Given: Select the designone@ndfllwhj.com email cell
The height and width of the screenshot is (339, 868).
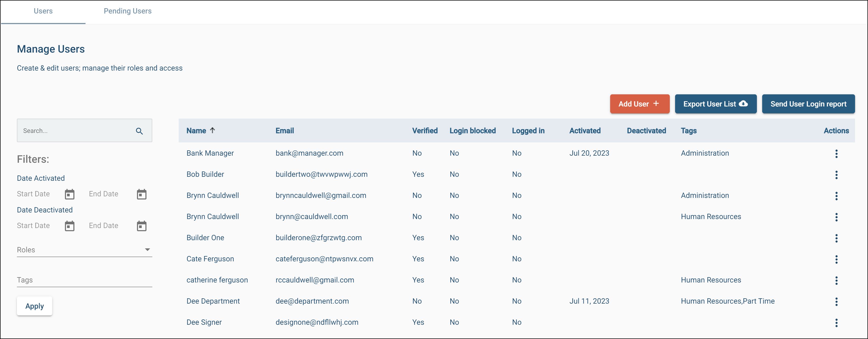Looking at the screenshot, I should (x=317, y=322).
